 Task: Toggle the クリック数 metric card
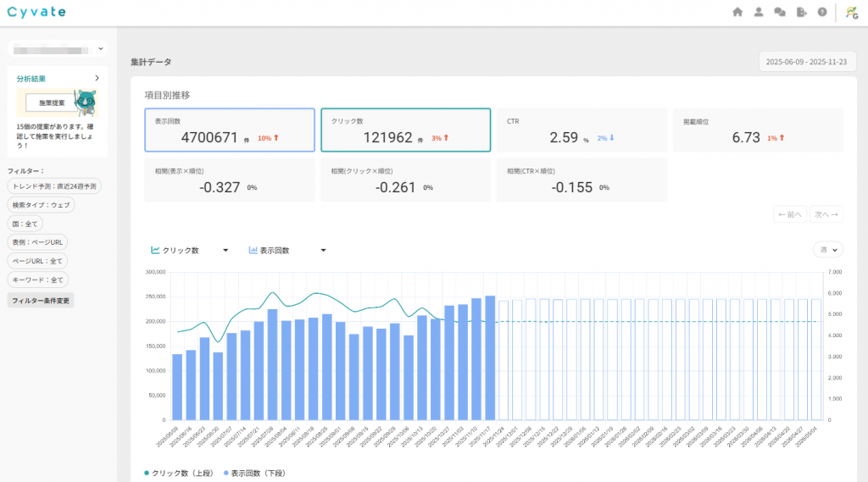coord(405,130)
